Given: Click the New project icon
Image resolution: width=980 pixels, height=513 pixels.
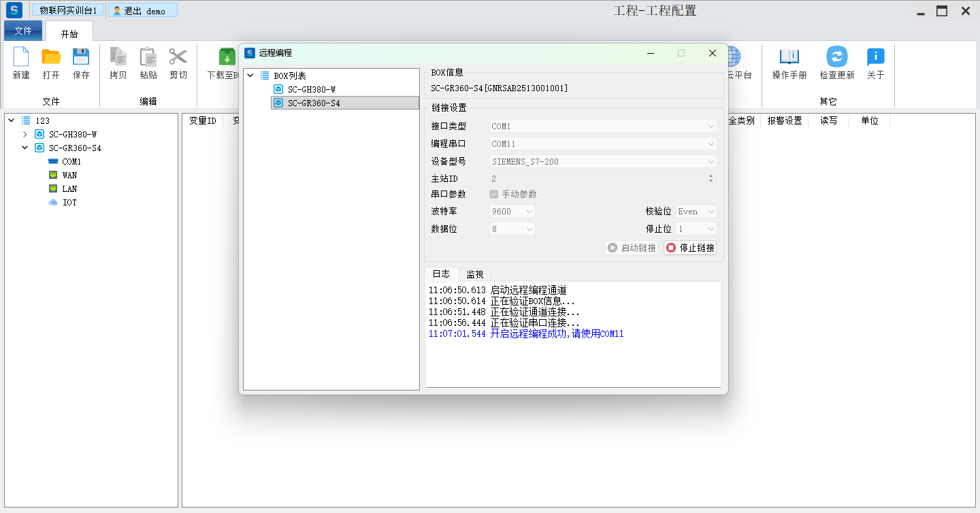Looking at the screenshot, I should pos(21,57).
